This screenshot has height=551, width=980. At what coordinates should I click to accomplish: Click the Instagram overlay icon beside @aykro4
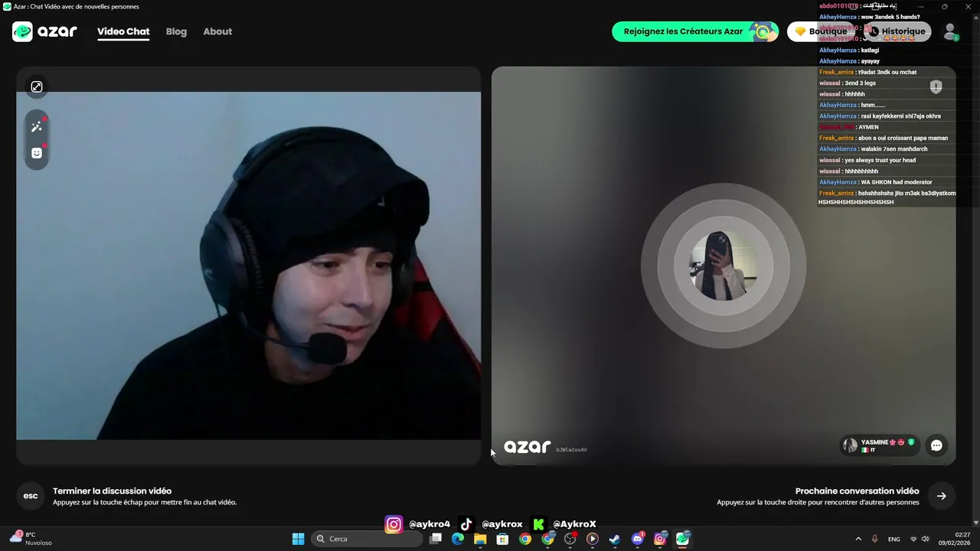[394, 524]
